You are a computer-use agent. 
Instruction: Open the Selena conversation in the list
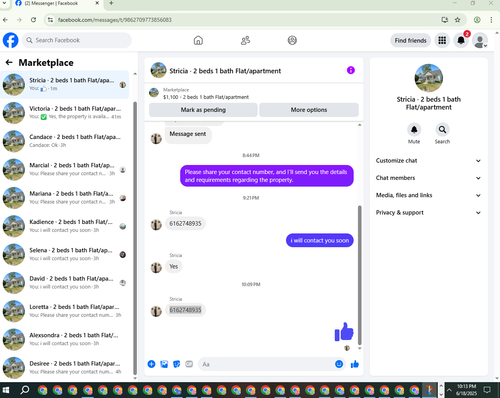[x=65, y=255]
